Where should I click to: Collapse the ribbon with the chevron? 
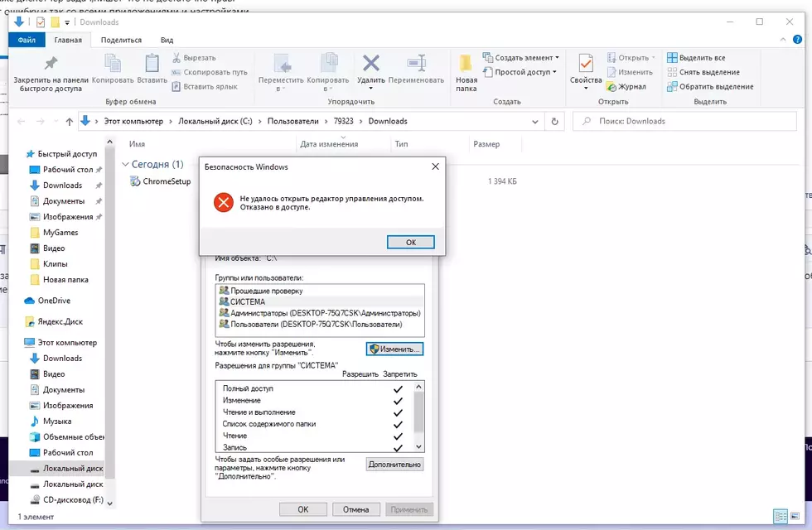(783, 40)
